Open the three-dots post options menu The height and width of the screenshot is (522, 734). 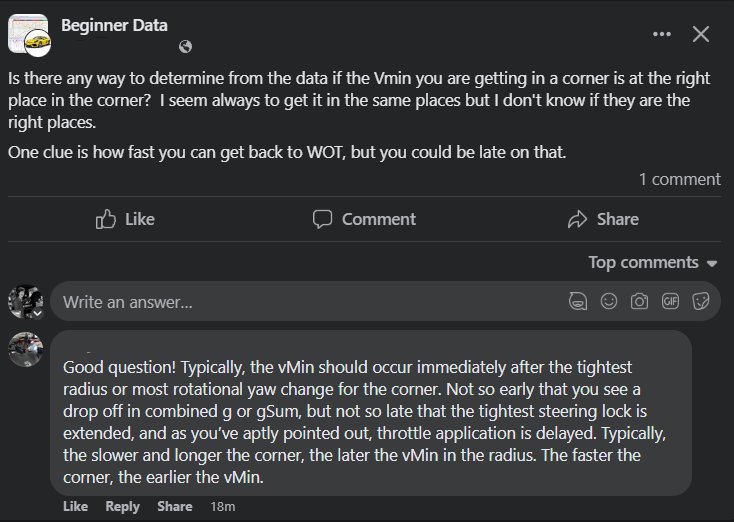coord(661,34)
